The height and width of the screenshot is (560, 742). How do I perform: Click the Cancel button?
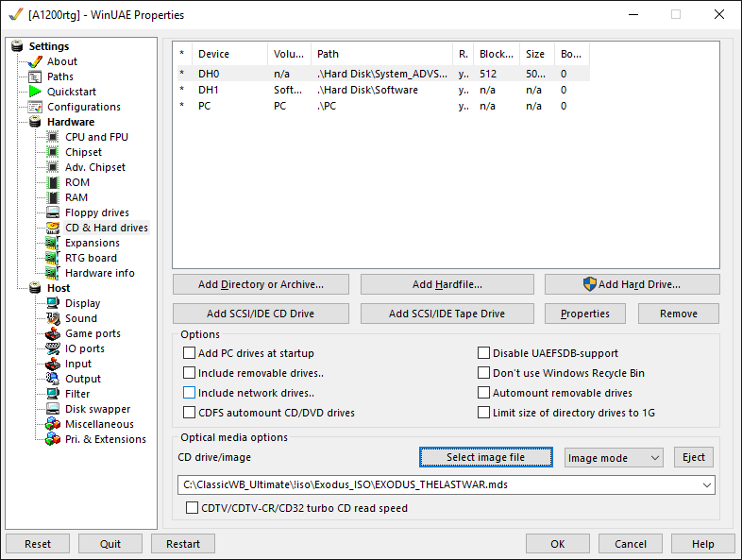point(631,544)
